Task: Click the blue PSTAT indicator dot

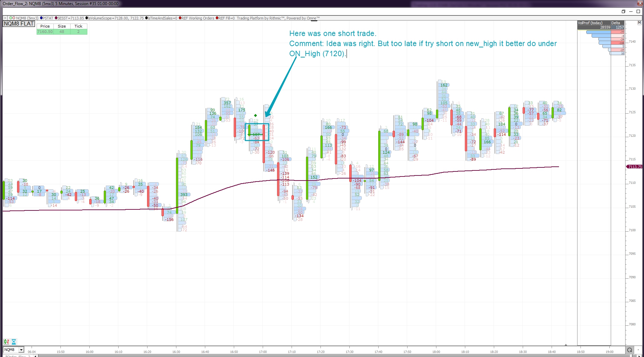Action: [x=41, y=18]
